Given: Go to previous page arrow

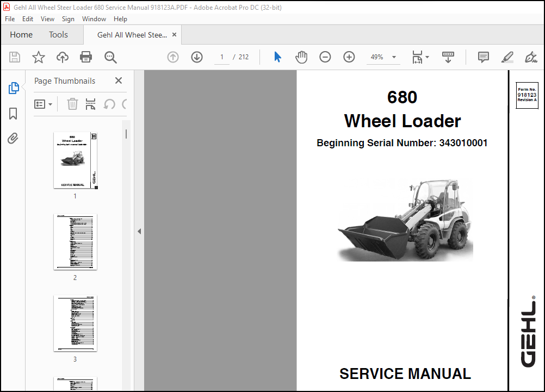Looking at the screenshot, I should coord(173,57).
